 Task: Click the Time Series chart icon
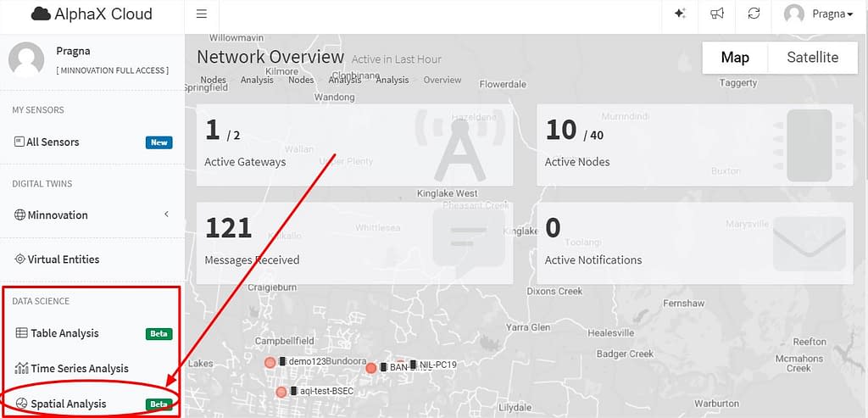[21, 368]
